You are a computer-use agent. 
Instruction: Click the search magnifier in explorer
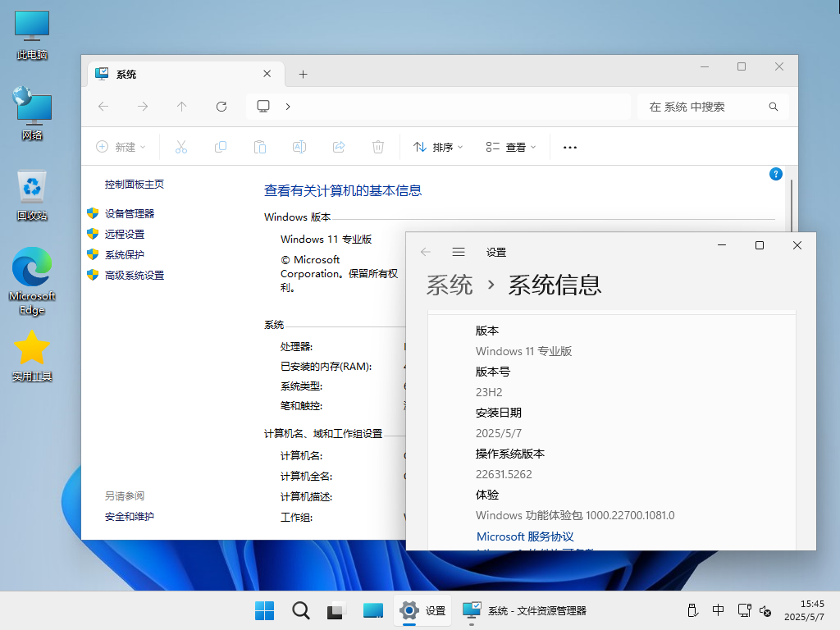click(x=773, y=107)
